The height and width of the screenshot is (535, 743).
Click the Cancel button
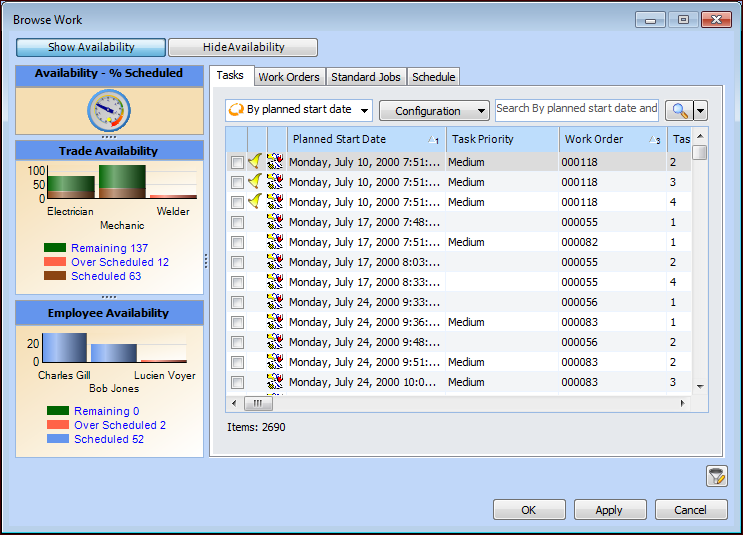(x=691, y=510)
